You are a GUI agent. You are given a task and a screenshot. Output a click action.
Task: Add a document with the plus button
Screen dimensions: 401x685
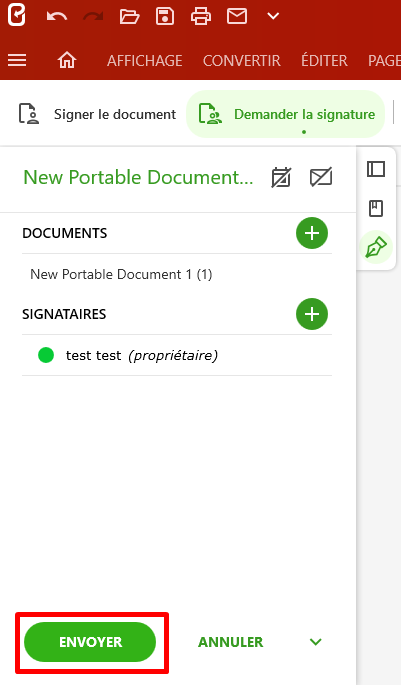coord(312,233)
